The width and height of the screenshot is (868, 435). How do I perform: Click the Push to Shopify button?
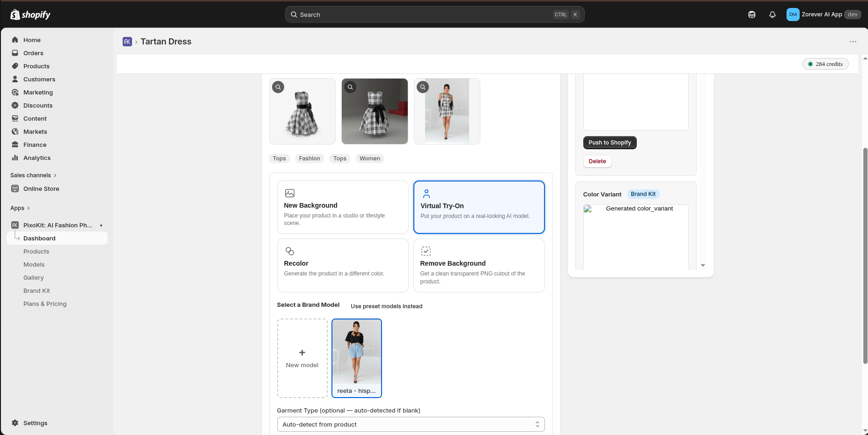click(610, 143)
